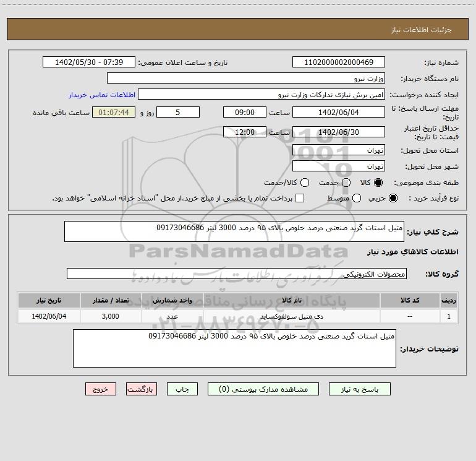Click the نام کالا column header
The width and height of the screenshot is (476, 461).
pyautogui.click(x=291, y=300)
